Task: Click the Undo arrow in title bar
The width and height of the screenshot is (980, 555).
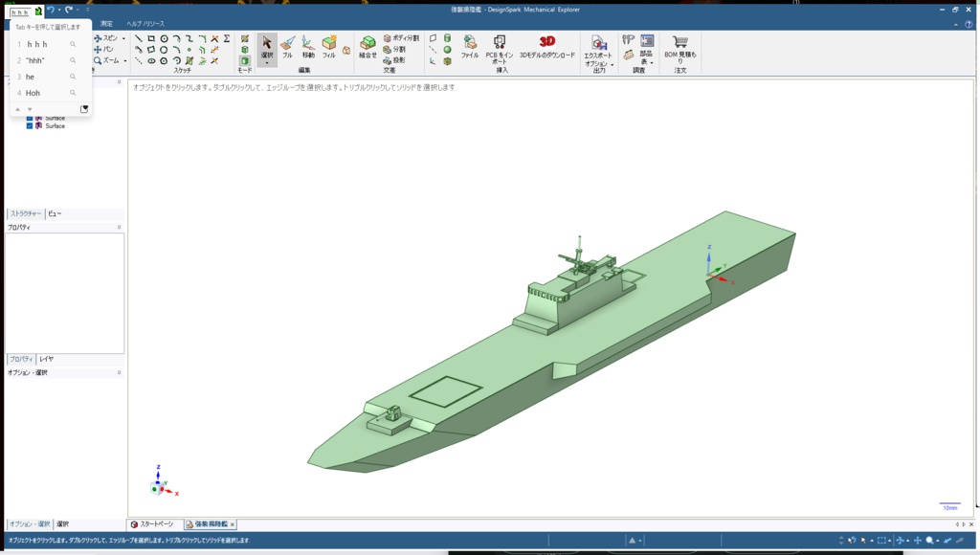Action: point(51,10)
